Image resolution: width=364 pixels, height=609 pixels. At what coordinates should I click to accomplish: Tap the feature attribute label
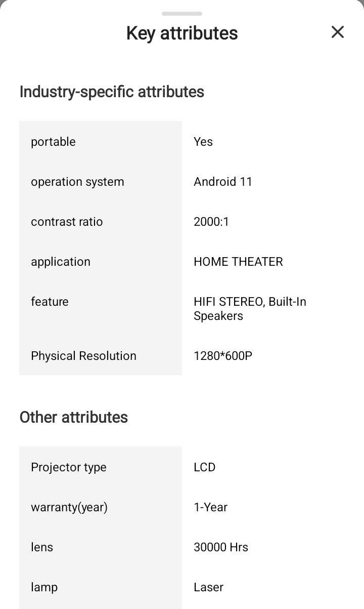point(50,302)
